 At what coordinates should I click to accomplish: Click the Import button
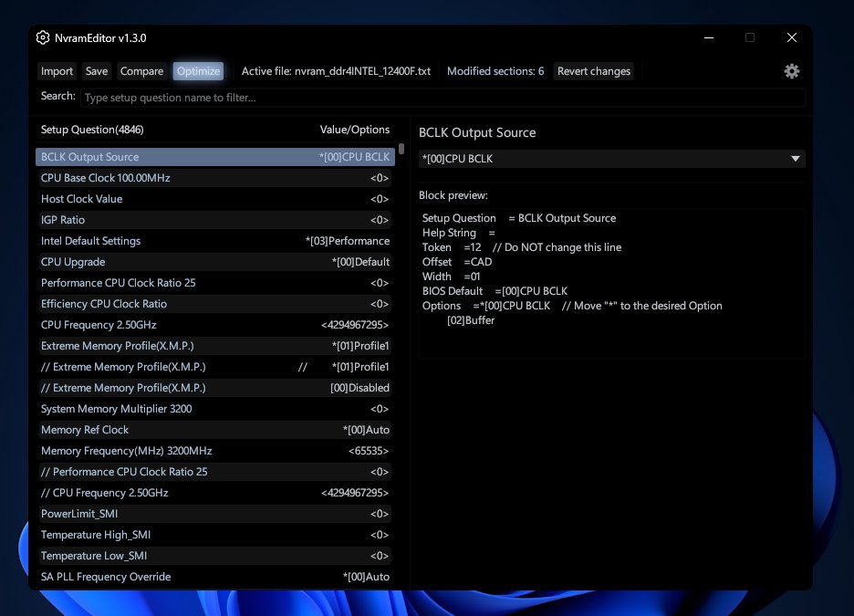pyautogui.click(x=57, y=71)
